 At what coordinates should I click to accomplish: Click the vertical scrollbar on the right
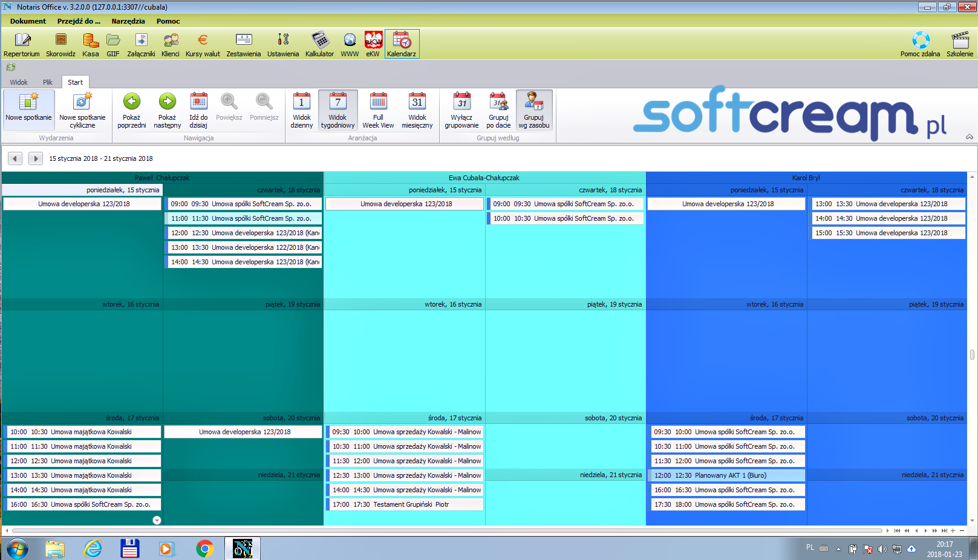click(972, 354)
